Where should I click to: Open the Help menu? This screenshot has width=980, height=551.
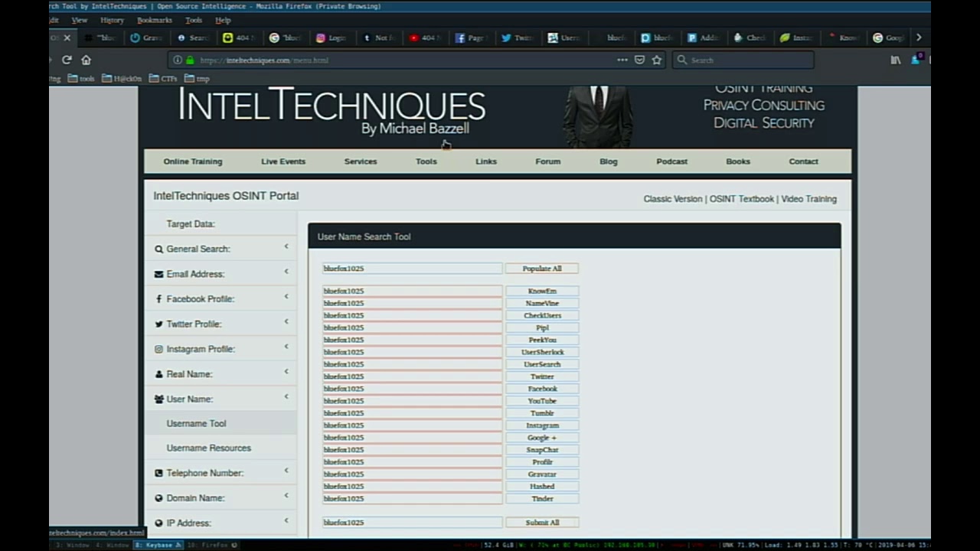(223, 20)
